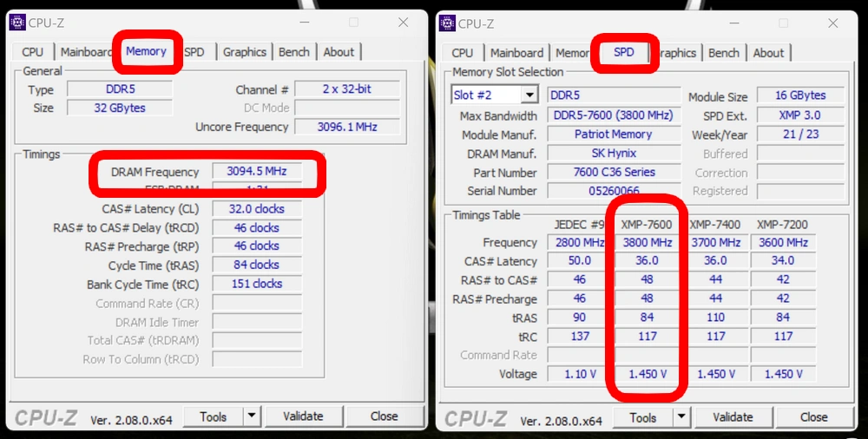This screenshot has width=868, height=439.
Task: Click the Week/Year value 21 / 23
Action: [800, 134]
